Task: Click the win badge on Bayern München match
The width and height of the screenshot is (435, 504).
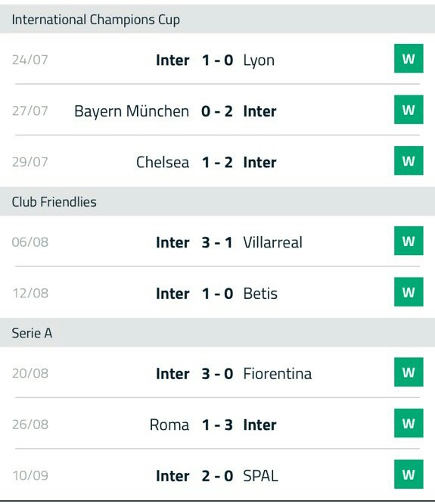Action: [x=409, y=110]
